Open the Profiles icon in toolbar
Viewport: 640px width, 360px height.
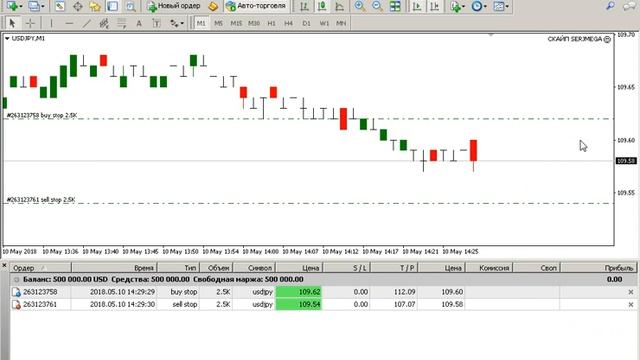34,6
